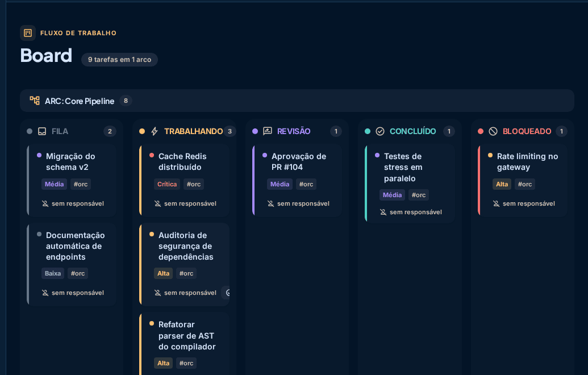
Task: Click the no-assignee icon on Testes de stress card
Action: pos(383,213)
